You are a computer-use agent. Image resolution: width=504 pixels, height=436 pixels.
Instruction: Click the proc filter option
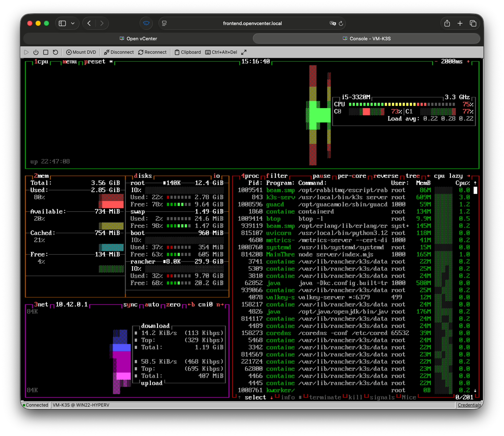tap(277, 176)
